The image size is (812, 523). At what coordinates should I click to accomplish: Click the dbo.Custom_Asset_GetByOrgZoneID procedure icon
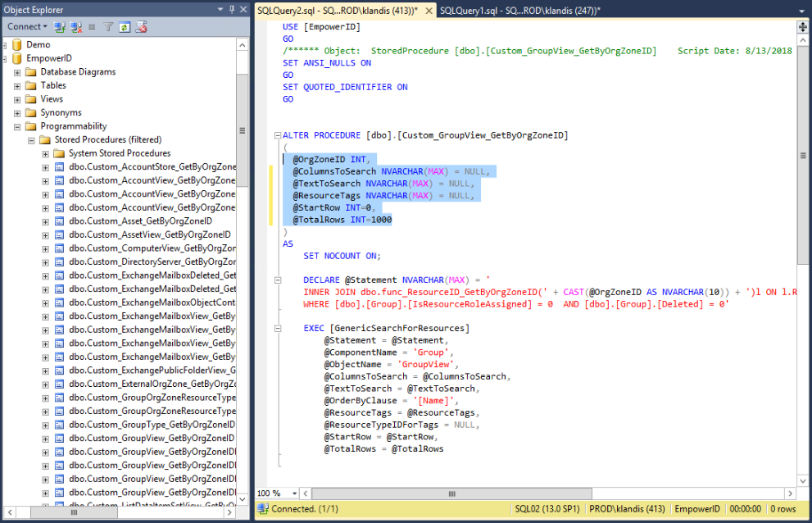coord(60,221)
